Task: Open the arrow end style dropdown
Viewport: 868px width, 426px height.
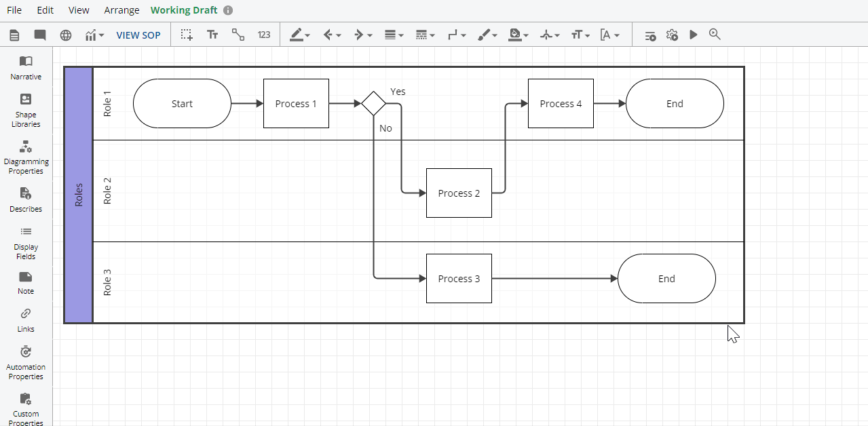Action: (362, 35)
